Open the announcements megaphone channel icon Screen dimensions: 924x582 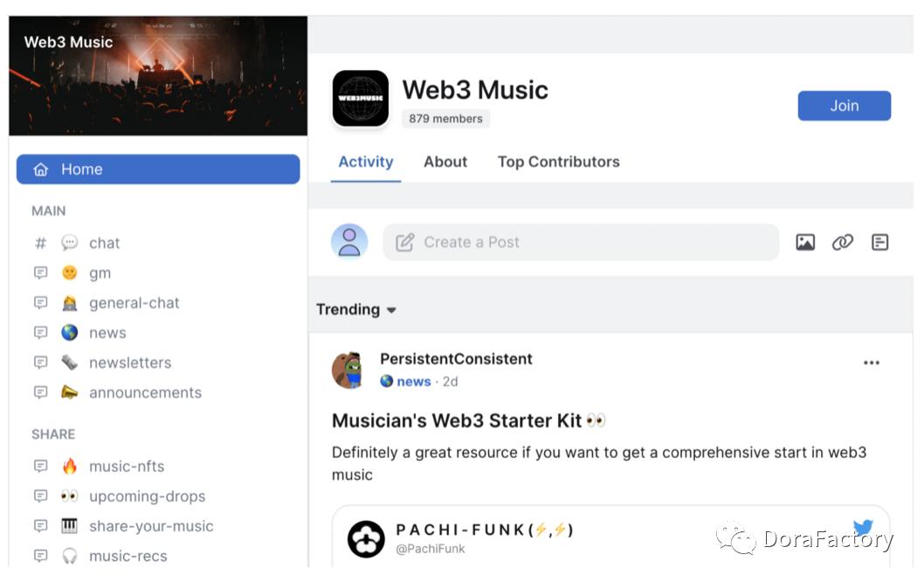(70, 392)
